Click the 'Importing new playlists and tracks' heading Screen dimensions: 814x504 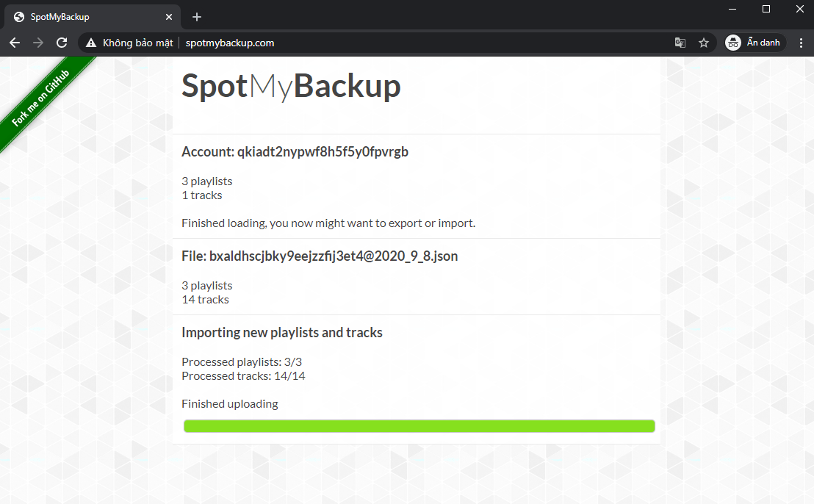pyautogui.click(x=282, y=332)
